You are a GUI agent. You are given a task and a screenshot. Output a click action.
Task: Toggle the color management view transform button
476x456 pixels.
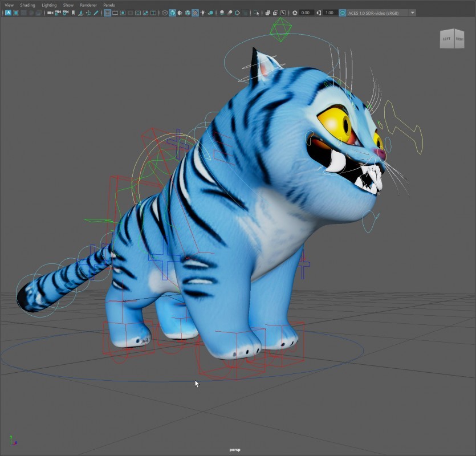[x=343, y=13]
